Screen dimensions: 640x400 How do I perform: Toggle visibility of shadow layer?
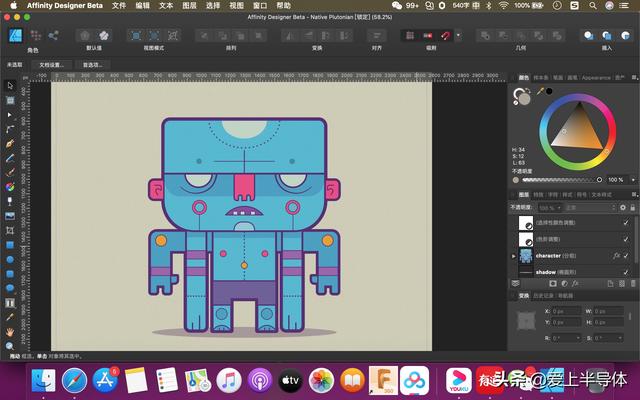pos(626,272)
